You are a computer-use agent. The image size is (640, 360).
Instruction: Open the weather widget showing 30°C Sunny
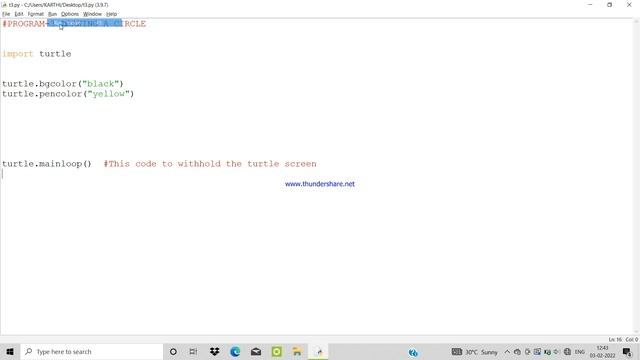pyautogui.click(x=475, y=352)
